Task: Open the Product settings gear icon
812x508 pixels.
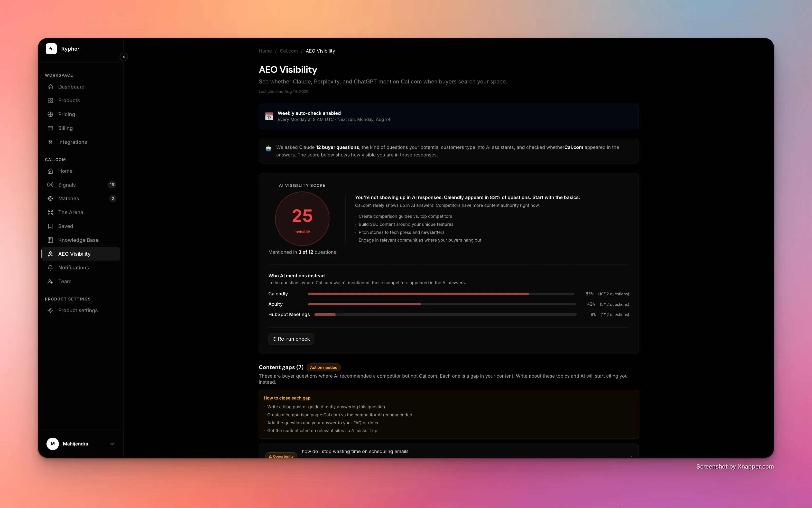Action: coord(50,310)
